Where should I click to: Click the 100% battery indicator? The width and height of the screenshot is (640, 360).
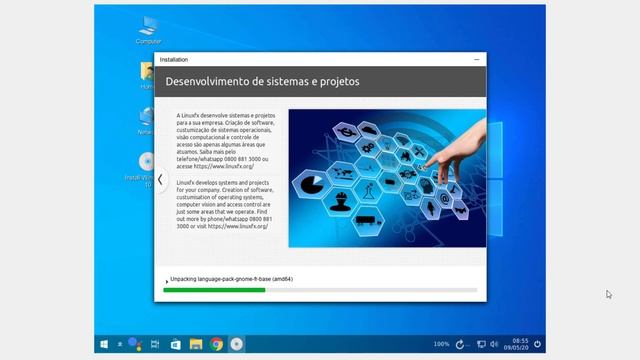click(441, 344)
